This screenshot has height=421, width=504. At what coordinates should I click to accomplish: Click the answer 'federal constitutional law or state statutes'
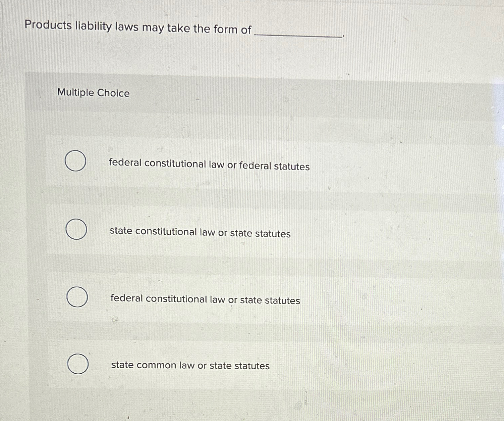point(204,300)
